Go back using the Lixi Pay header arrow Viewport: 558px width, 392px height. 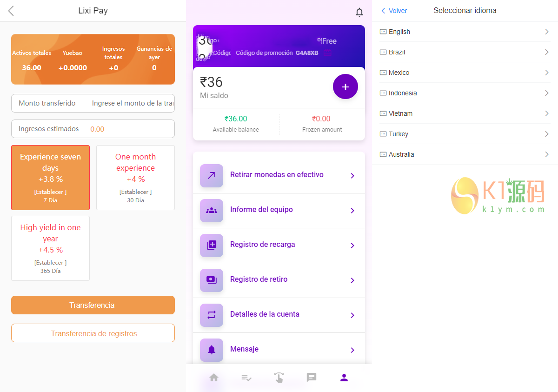[x=11, y=11]
